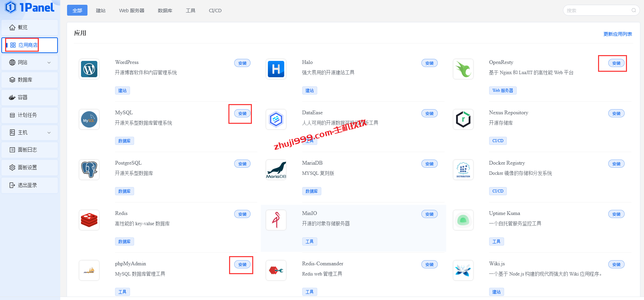
Task: Switch to the 数据库 category tab
Action: 165,11
